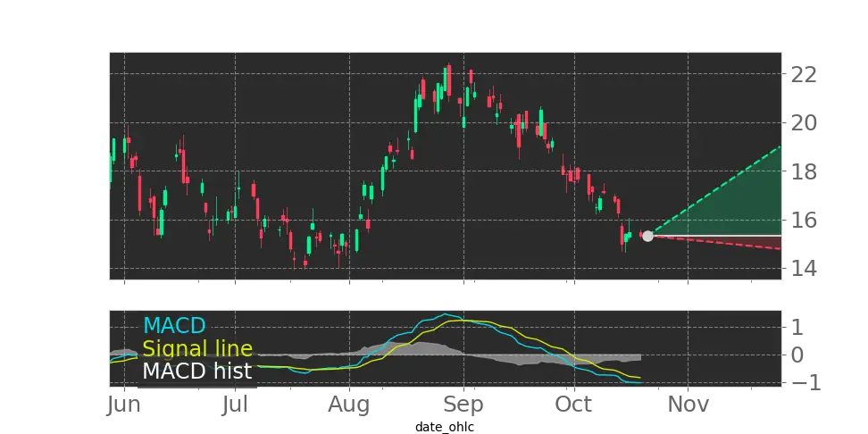Click the white forecast start marker dot

[x=647, y=236]
